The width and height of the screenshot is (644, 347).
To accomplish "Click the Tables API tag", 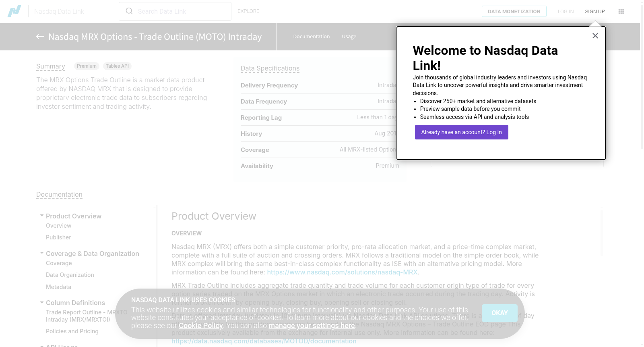I will pos(117,66).
